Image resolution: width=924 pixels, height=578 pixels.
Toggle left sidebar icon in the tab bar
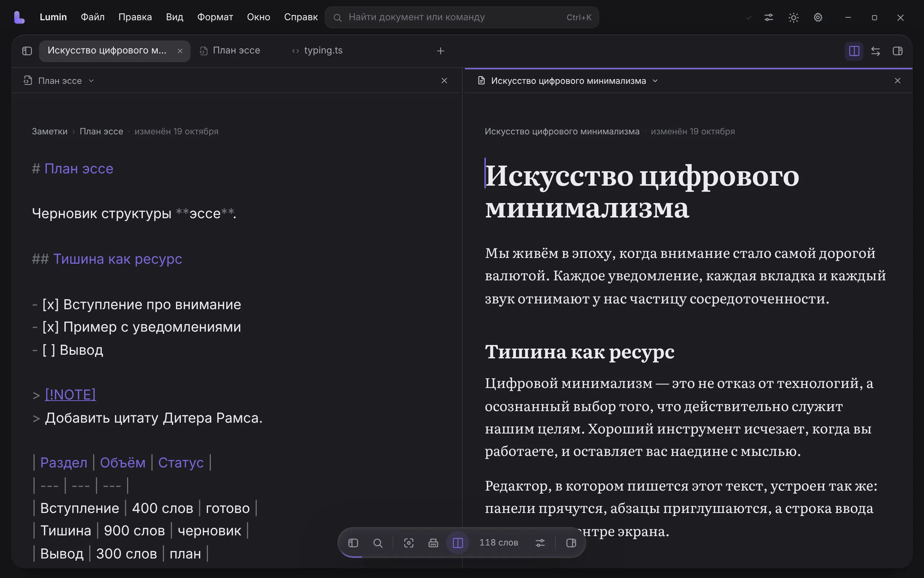(27, 51)
